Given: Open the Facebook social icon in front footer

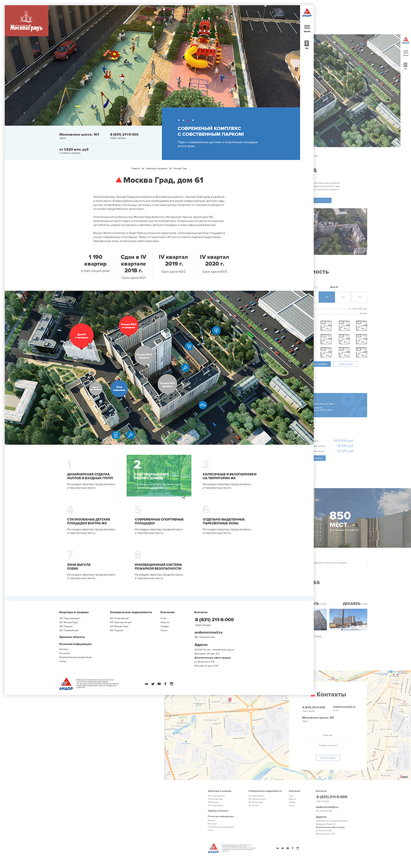Looking at the screenshot, I should point(165,684).
